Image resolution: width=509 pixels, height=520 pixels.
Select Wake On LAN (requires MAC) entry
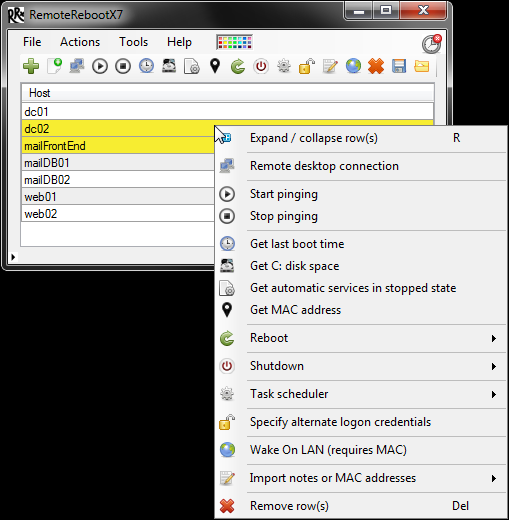(328, 450)
